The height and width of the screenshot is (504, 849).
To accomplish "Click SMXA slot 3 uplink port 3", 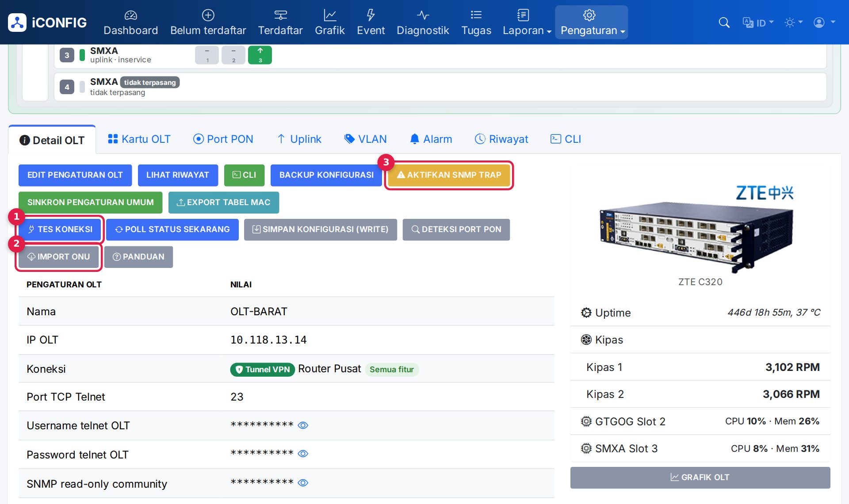I will point(260,55).
